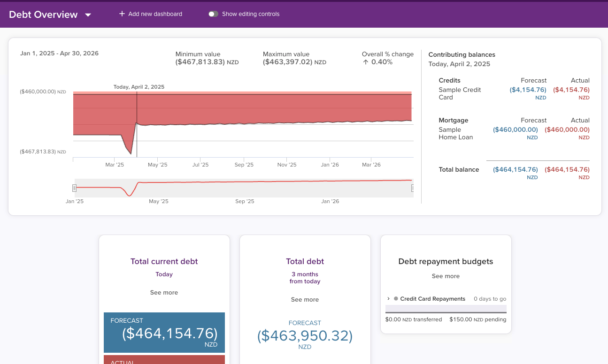Toggle the Show editing controls switch

pos(214,14)
